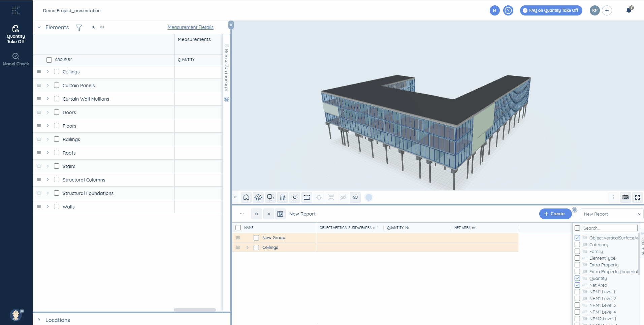Check the Ceilings element checkbox
Viewport: 644px width, 325px height.
57,71
